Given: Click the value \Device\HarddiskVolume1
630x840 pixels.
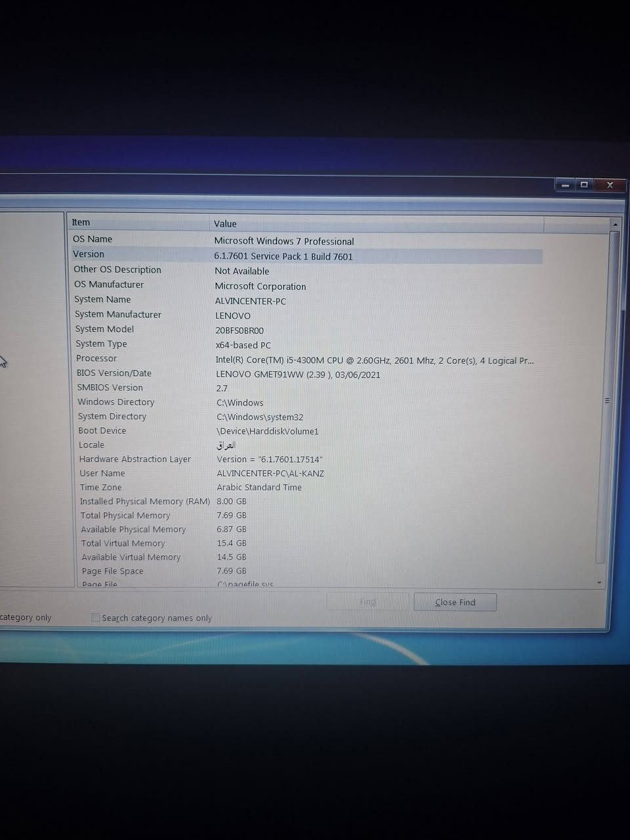Looking at the screenshot, I should click(268, 431).
